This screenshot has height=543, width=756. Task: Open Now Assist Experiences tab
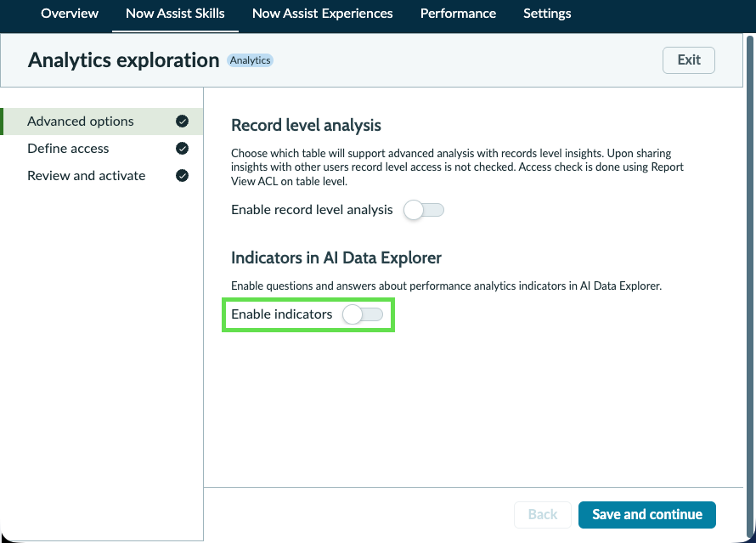322,14
